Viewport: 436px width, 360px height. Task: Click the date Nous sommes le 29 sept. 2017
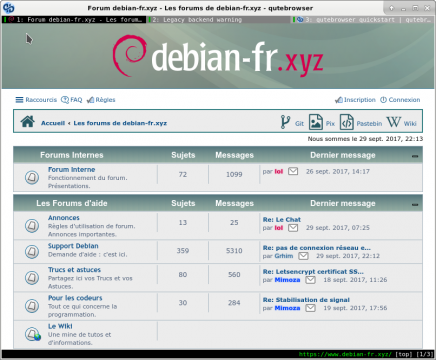click(x=365, y=139)
